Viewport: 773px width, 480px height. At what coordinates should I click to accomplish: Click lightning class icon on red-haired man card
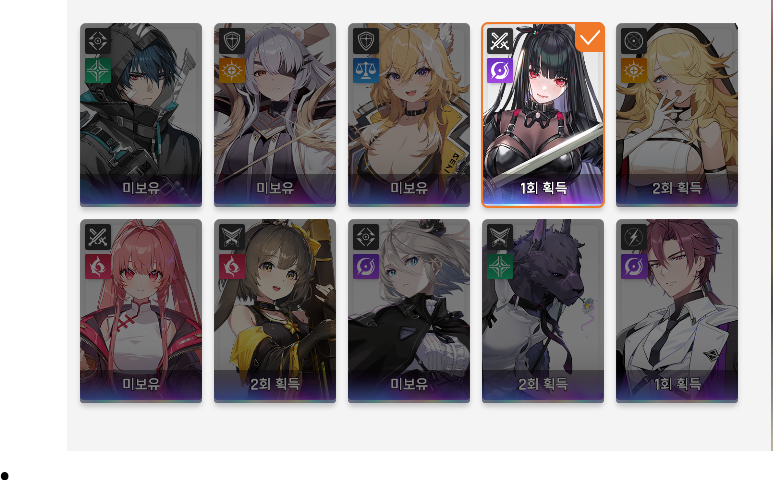point(634,237)
